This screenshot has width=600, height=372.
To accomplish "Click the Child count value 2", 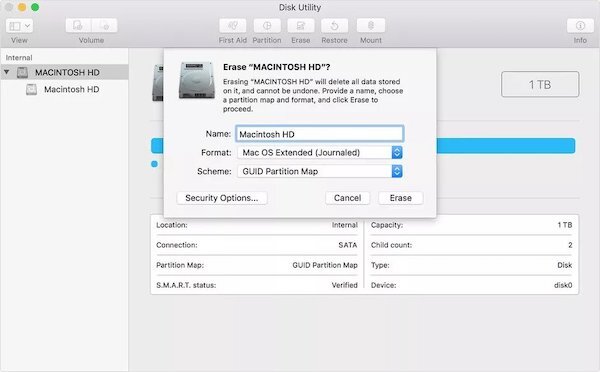I will (570, 245).
